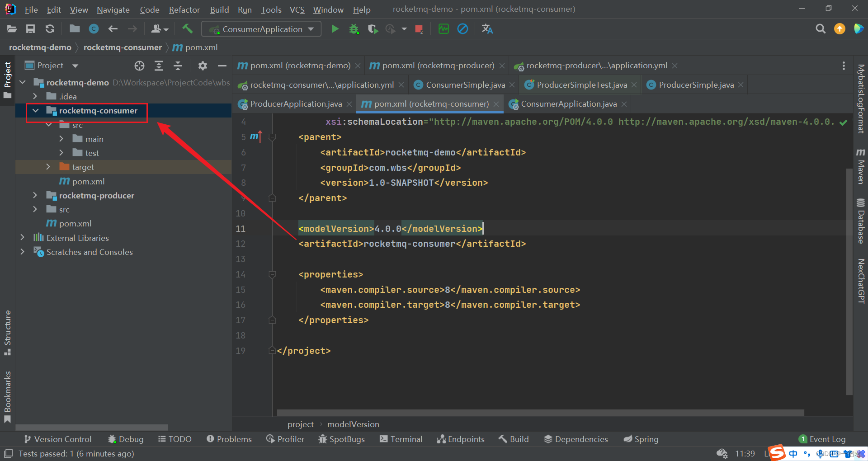
Task: Collapse the rocketmq-demo root node
Action: [23, 82]
